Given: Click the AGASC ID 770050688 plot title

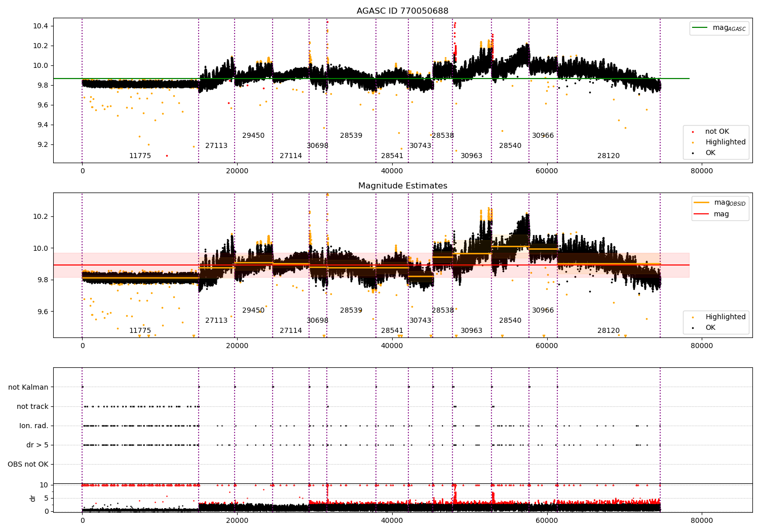Looking at the screenshot, I should [402, 11].
